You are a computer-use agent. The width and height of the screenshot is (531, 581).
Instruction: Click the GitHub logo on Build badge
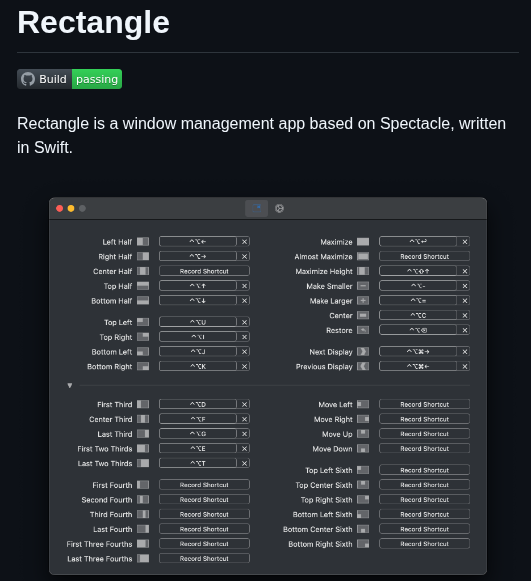(28, 79)
